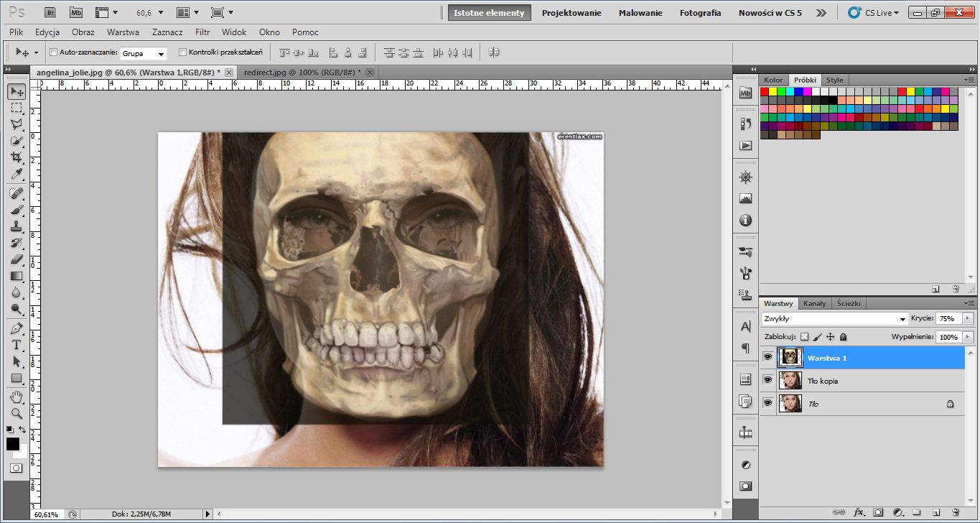
Task: Select the Eyedropper tool
Action: click(x=16, y=174)
